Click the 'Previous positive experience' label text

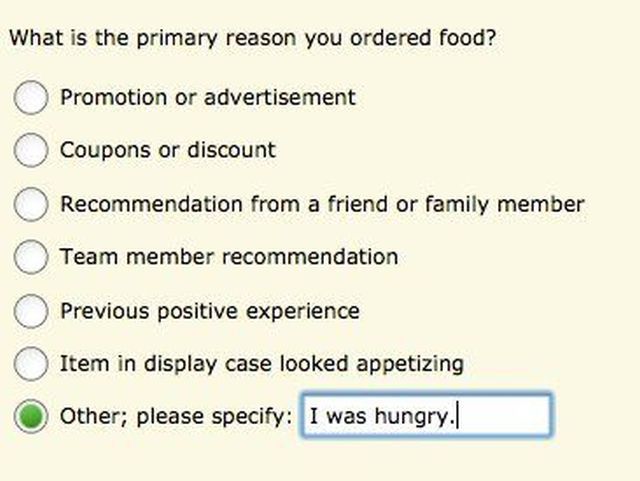[209, 311]
